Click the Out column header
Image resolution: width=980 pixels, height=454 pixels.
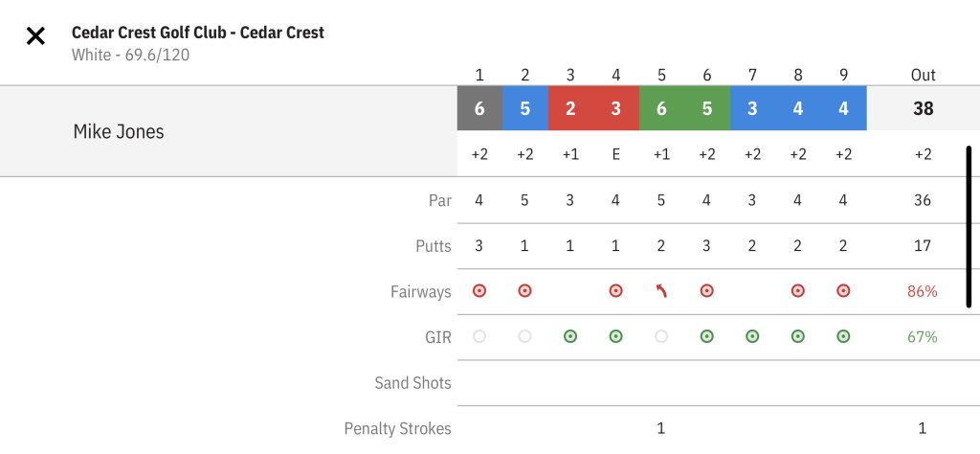(923, 75)
